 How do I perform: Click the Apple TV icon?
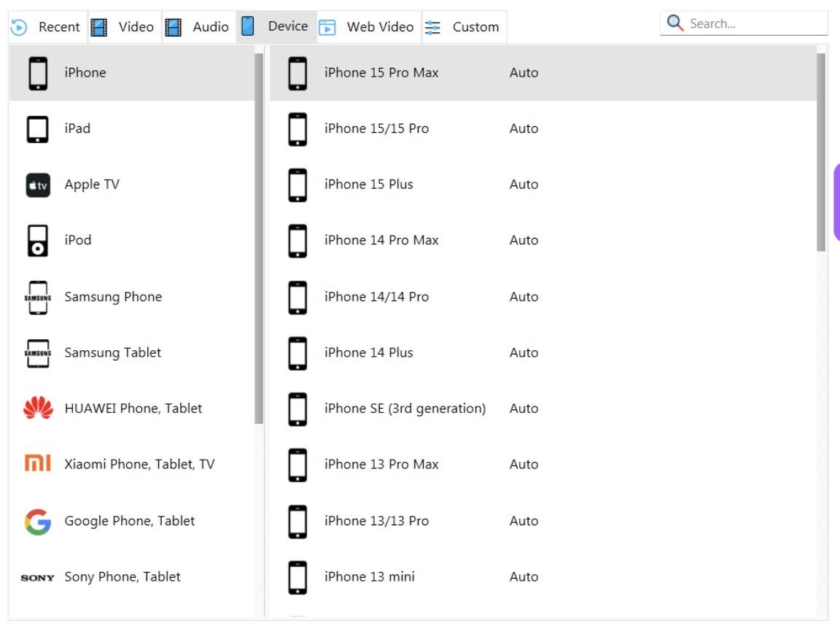point(38,185)
